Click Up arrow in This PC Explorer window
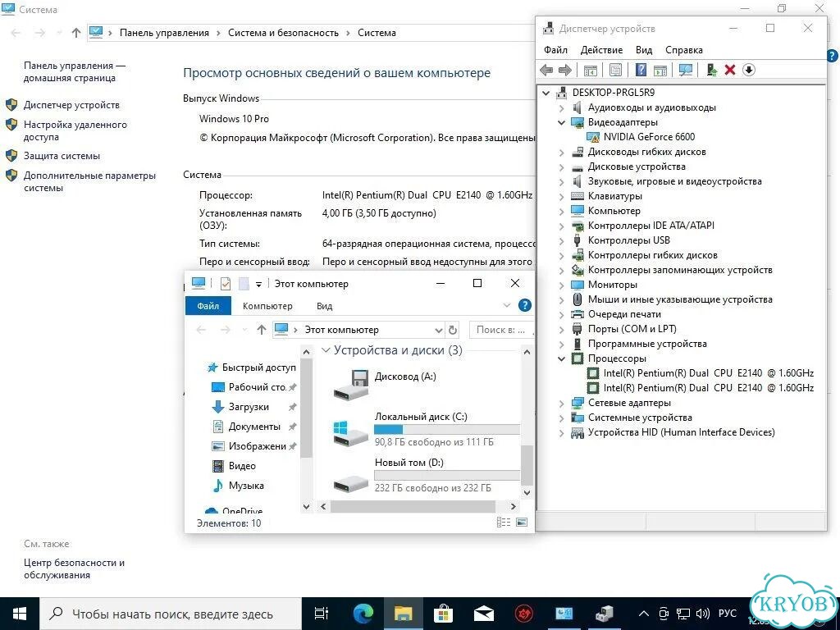The height and width of the screenshot is (630, 840). tap(262, 330)
